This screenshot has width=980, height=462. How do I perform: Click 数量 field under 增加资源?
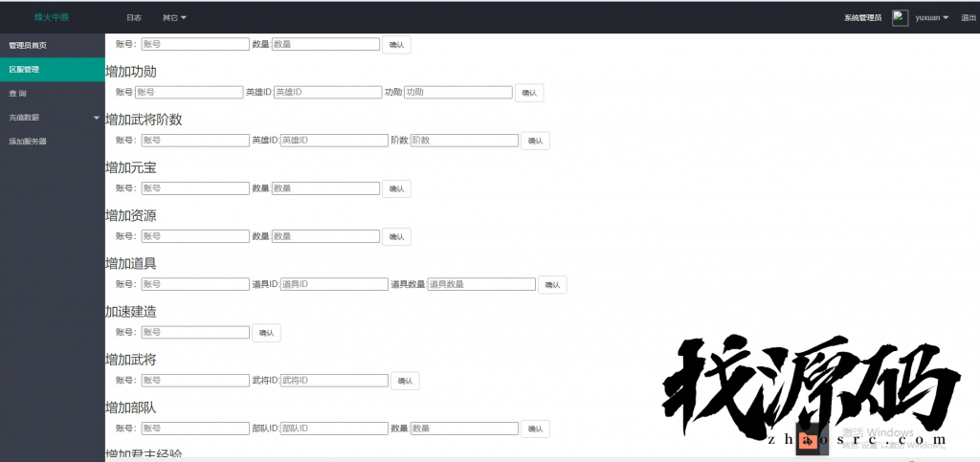[325, 236]
